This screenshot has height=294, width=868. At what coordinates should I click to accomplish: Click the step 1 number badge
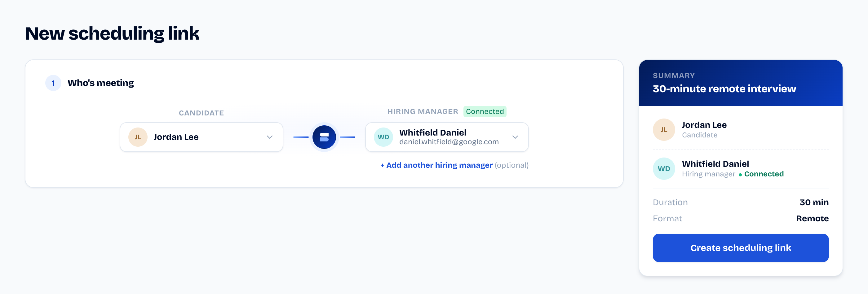(53, 83)
